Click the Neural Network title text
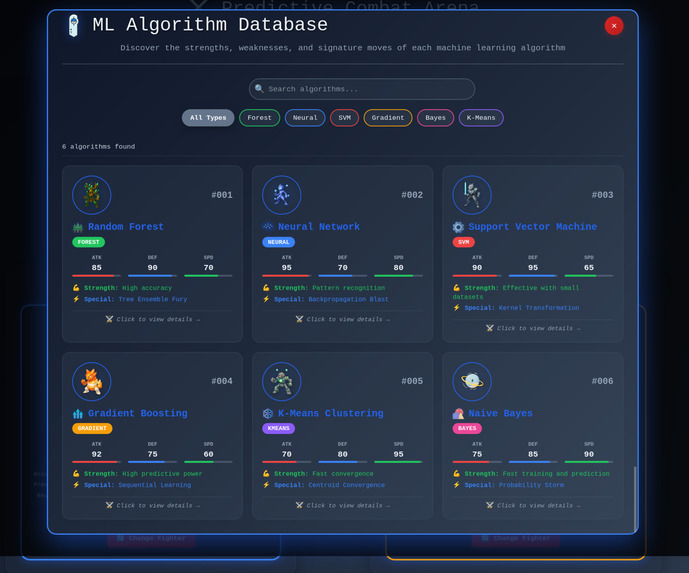Viewport: 689px width, 573px height. click(x=319, y=227)
